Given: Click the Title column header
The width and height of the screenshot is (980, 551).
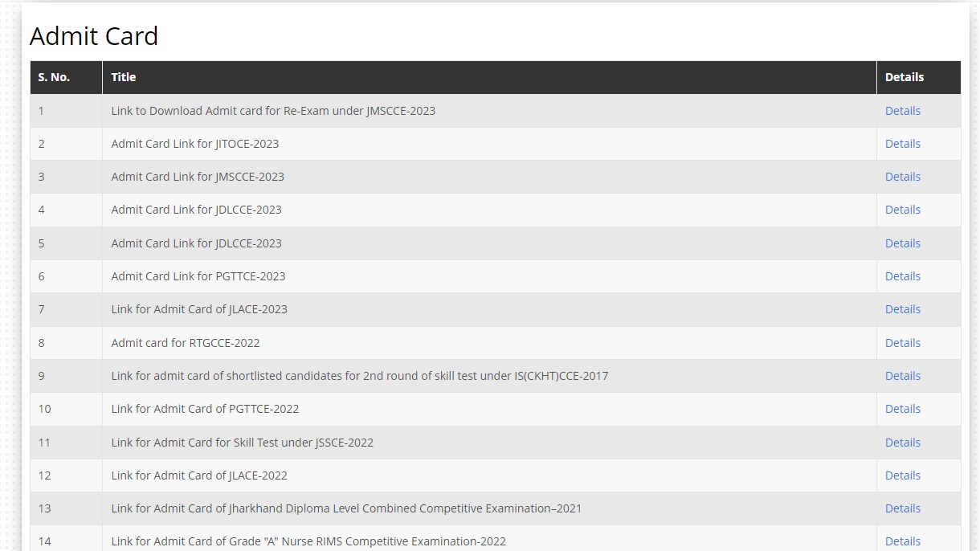Looking at the screenshot, I should pos(124,77).
